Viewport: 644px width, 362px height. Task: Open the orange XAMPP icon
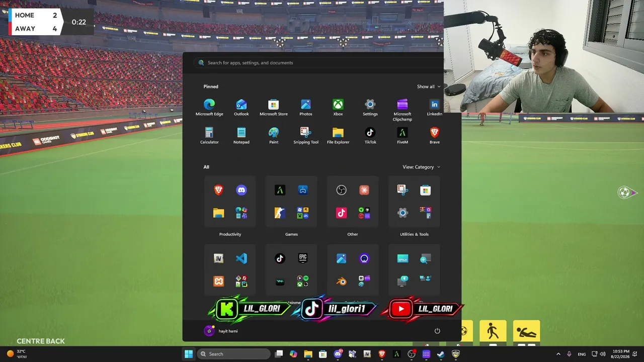[219, 281]
